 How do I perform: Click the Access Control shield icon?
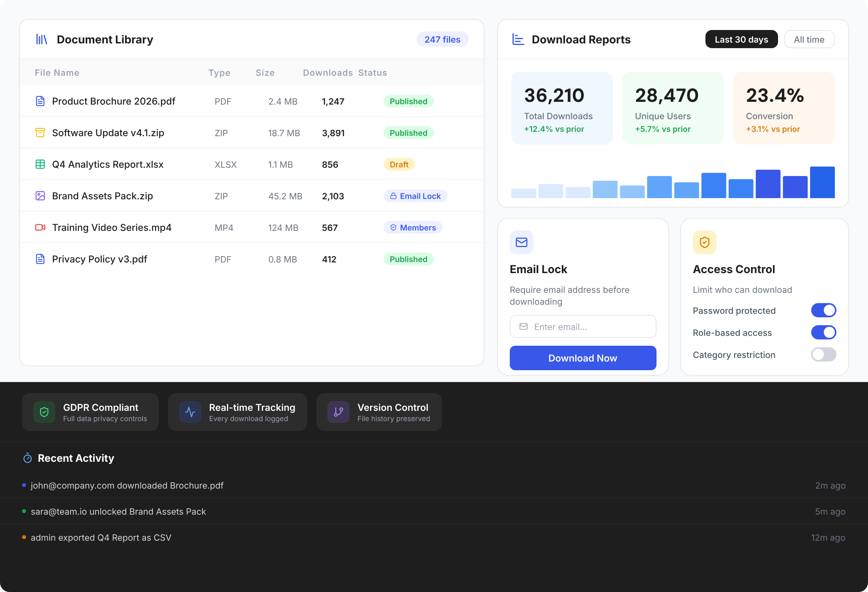click(705, 242)
